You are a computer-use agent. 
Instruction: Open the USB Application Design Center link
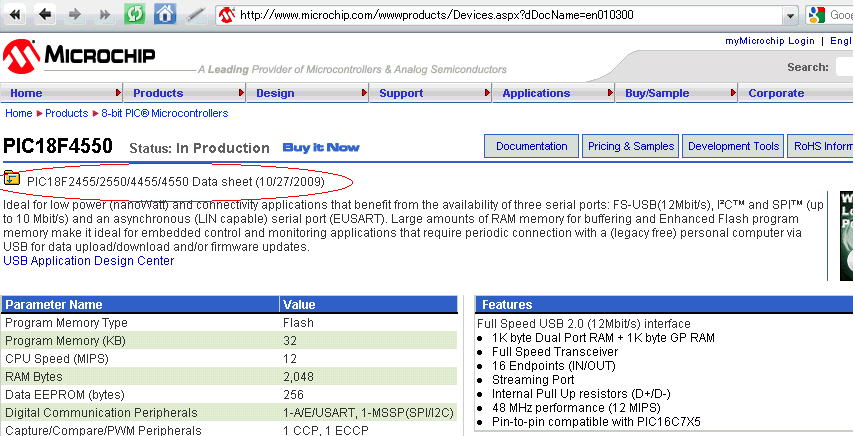point(89,261)
